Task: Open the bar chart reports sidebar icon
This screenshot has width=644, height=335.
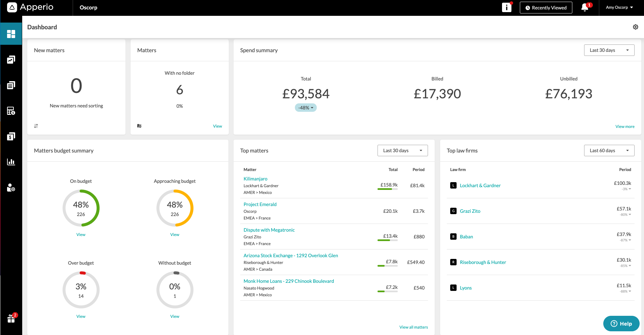Action: coord(11,162)
